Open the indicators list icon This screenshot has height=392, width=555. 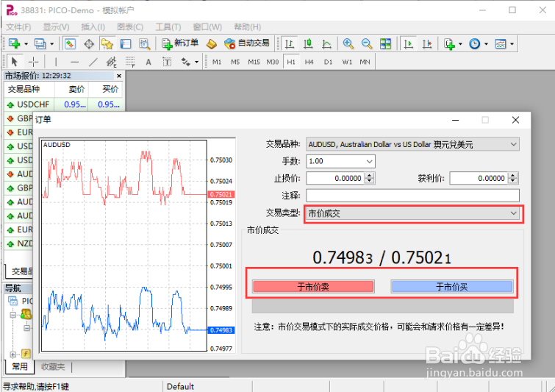pos(450,44)
